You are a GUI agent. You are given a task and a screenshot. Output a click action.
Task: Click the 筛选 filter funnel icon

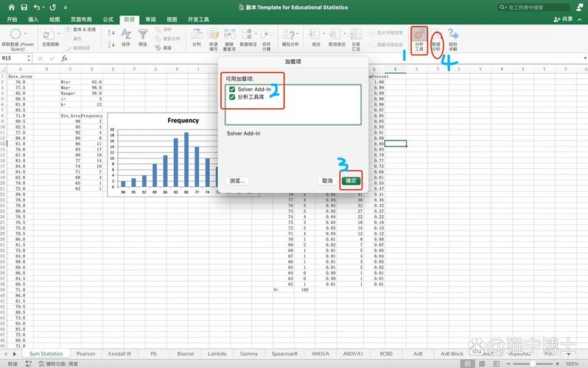143,37
